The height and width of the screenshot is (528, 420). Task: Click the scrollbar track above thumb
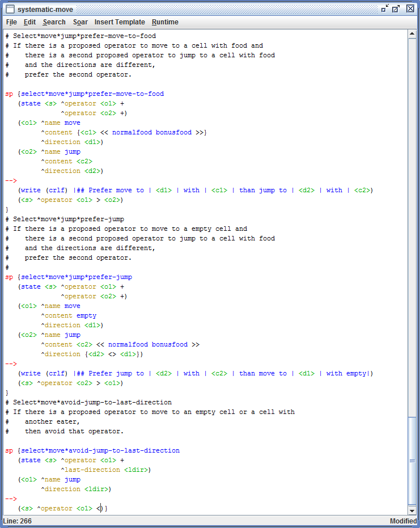coord(412,227)
